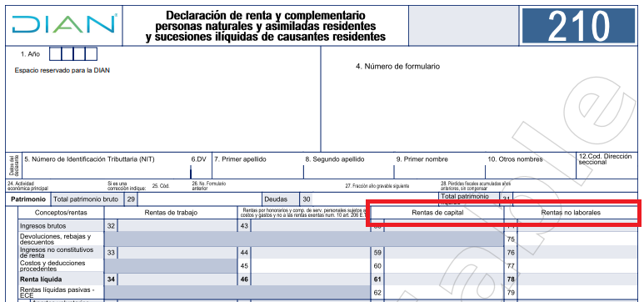Click '28. Pérdidas fiscales acumuladas' label
The height and width of the screenshot is (302, 644).
[x=476, y=185]
